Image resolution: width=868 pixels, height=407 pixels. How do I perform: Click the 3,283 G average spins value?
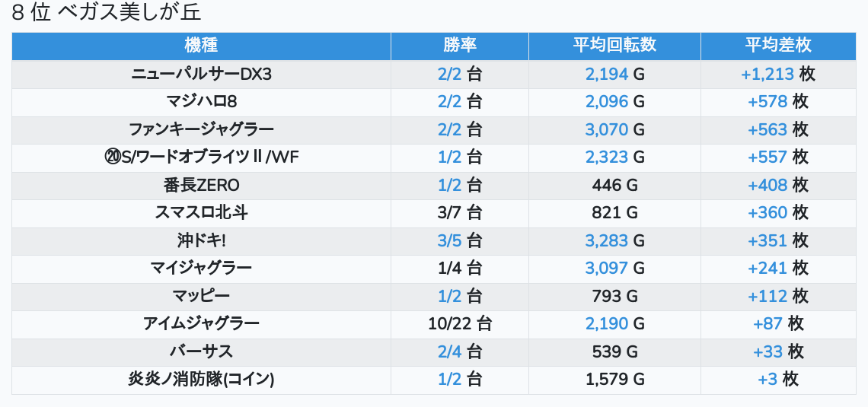[614, 241]
